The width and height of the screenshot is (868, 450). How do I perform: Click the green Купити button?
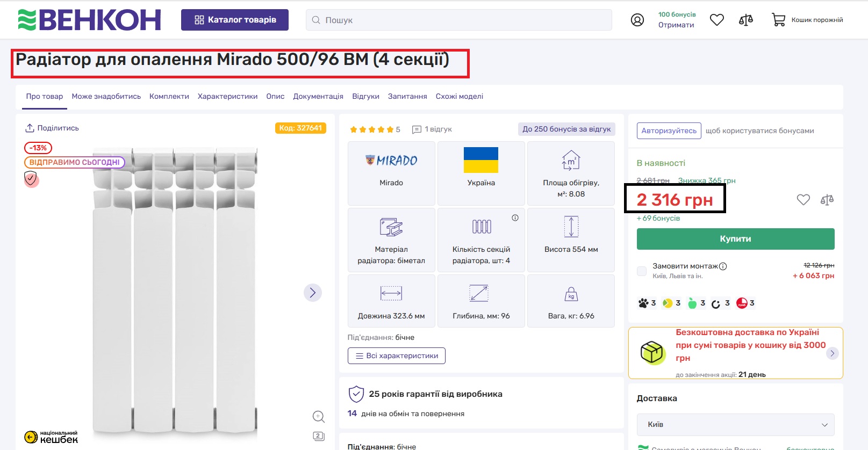pyautogui.click(x=735, y=239)
